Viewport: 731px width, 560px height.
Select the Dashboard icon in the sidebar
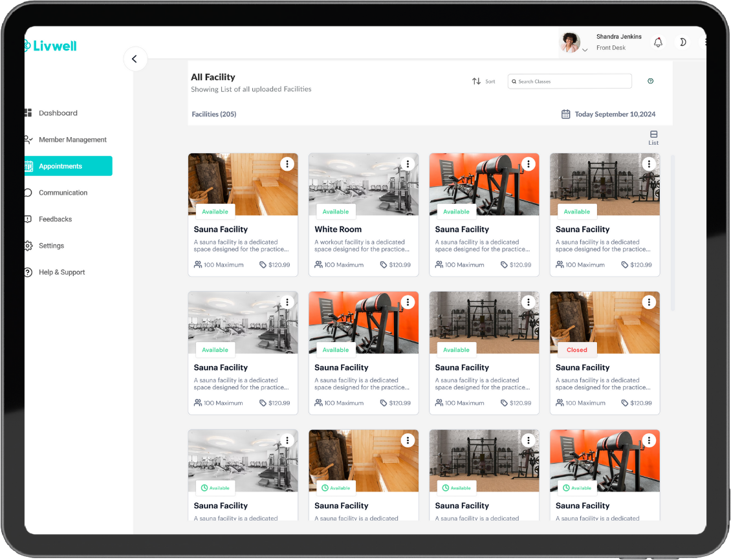click(x=28, y=113)
